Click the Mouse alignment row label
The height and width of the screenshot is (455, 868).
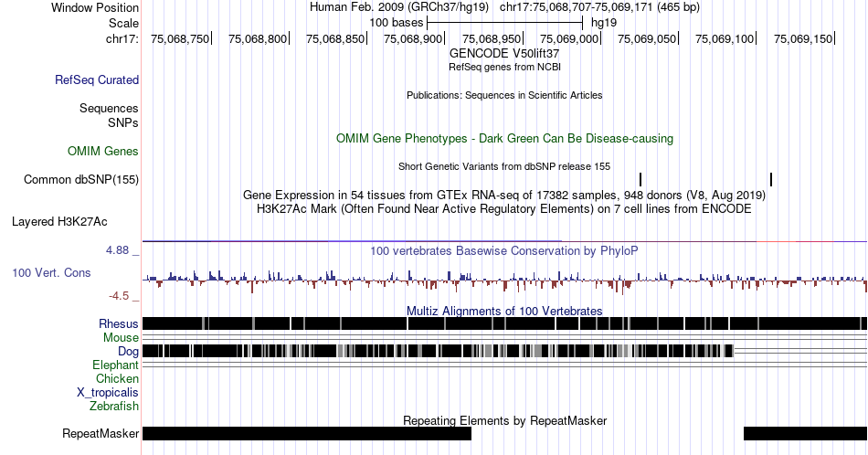[x=121, y=338]
